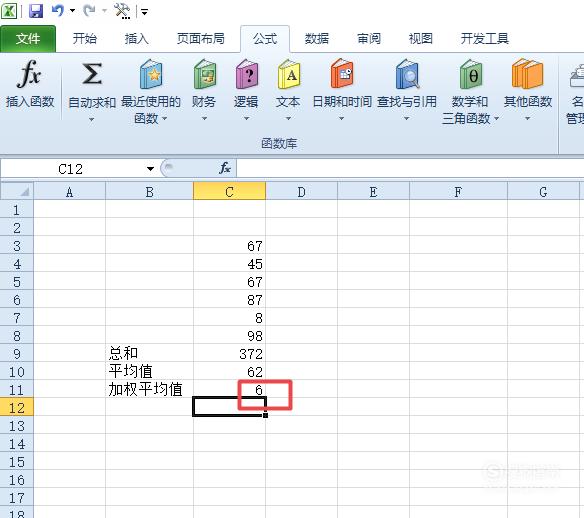Image resolution: width=584 pixels, height=518 pixels.
Task: Open Customize Quick Access Toolbar dropdown
Action: tap(145, 12)
